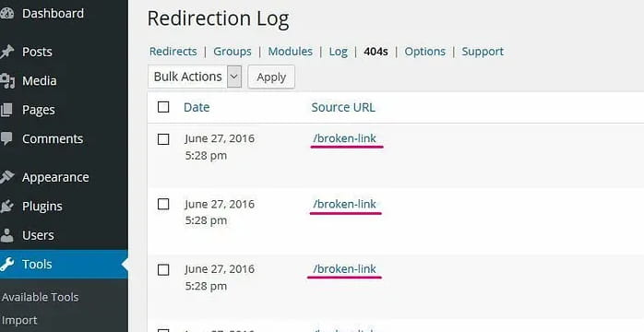
Task: Click the Dashboard gauge icon
Action: (x=6, y=14)
